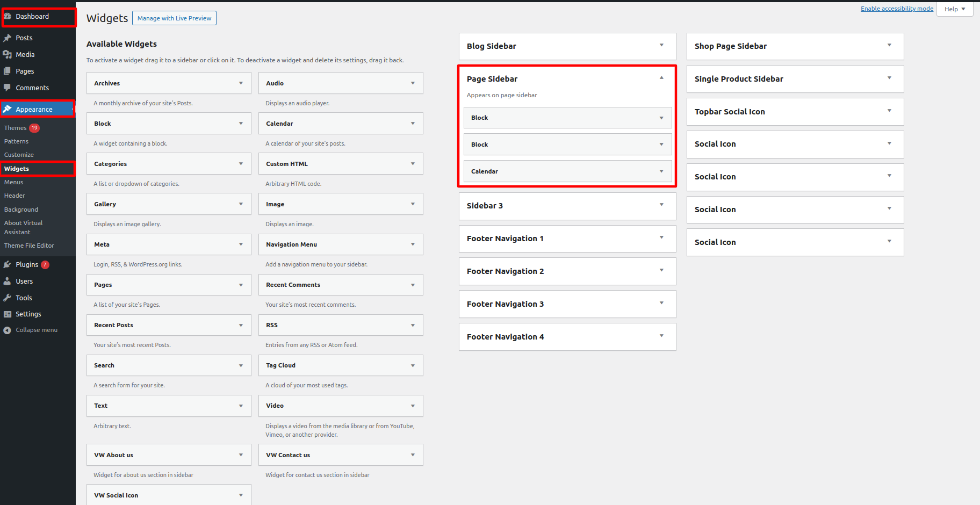Click the Plugins plug icon
Viewport: 980px width, 505px height.
[8, 264]
